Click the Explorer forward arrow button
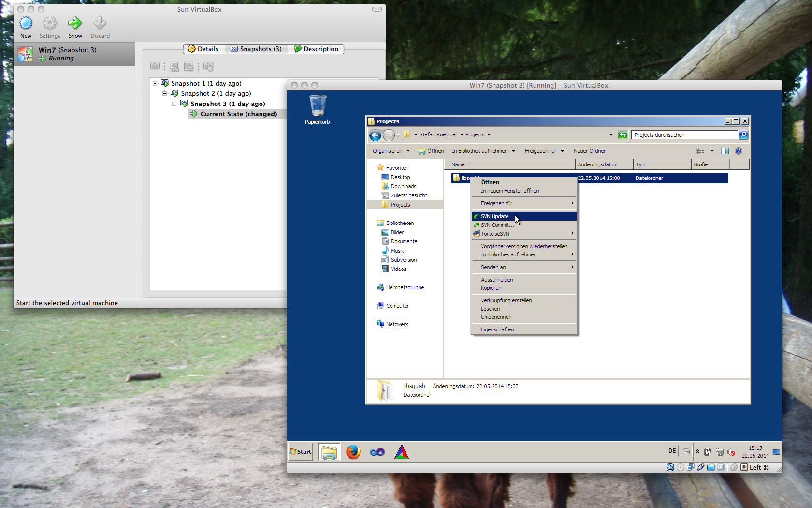The height and width of the screenshot is (508, 812). 389,135
